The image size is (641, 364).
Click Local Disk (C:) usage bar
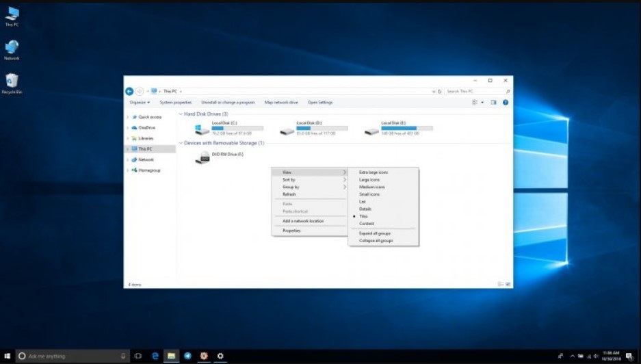[237, 128]
